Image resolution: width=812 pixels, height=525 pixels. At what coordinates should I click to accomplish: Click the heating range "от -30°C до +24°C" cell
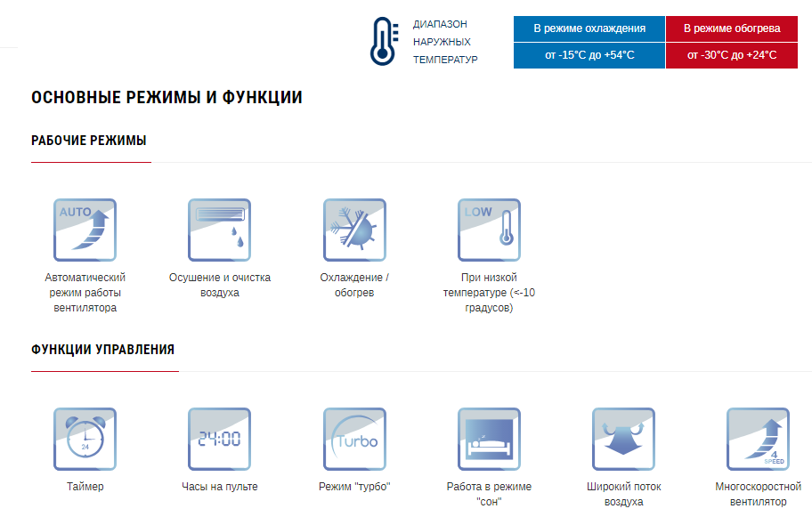click(732, 55)
